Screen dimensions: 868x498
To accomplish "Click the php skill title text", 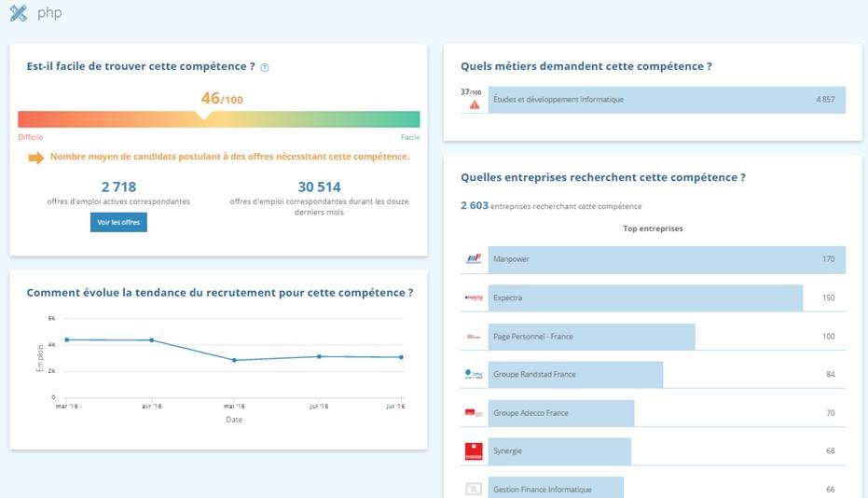I will [x=49, y=13].
